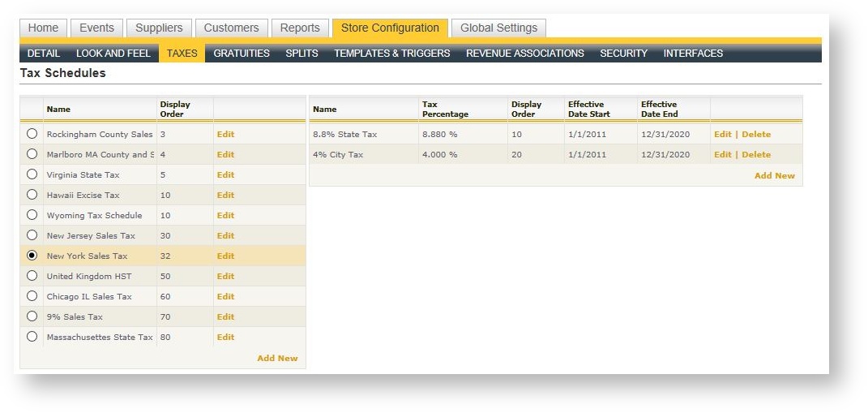This screenshot has height=413, width=868.
Task: Delete the 4% City Tax entry
Action: 756,154
